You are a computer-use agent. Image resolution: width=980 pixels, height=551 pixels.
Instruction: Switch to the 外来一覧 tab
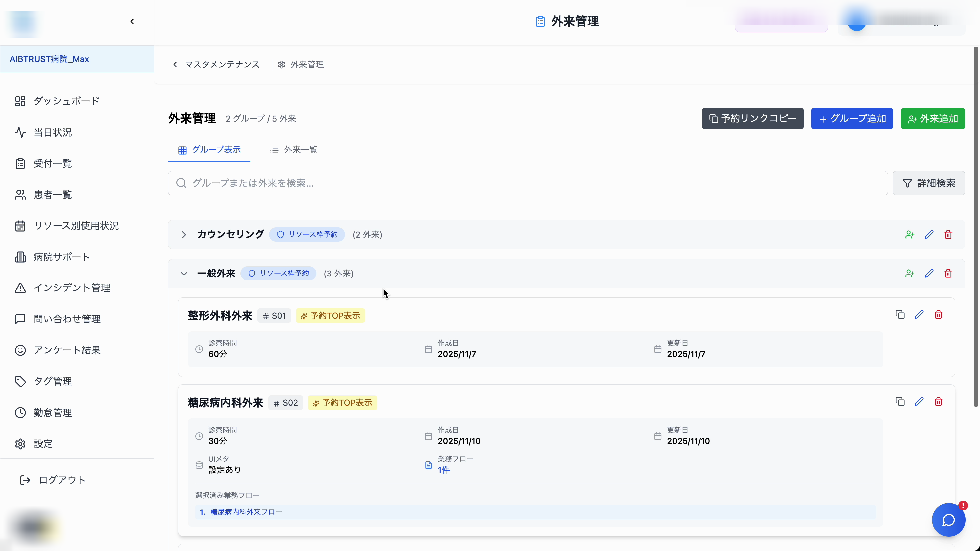(293, 150)
